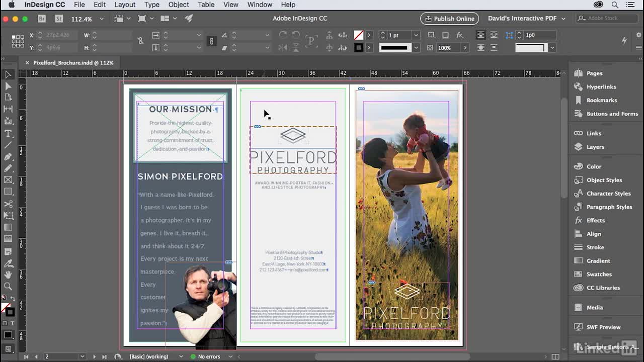Open the zoom level dropdown

[x=101, y=19]
